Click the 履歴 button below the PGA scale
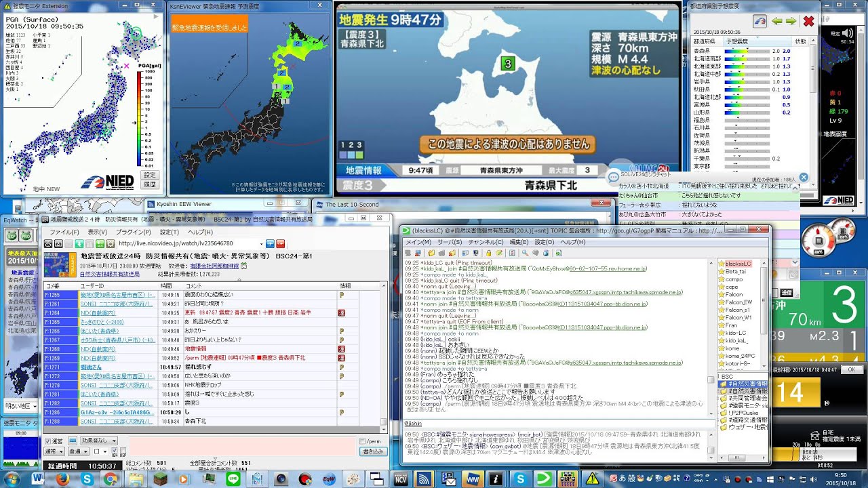The height and width of the screenshot is (488, 868). pos(149,184)
